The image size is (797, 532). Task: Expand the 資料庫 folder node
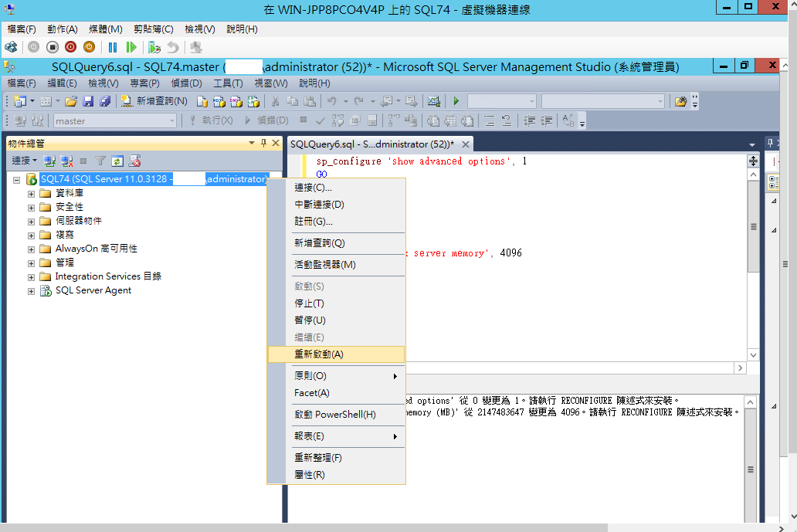click(x=31, y=194)
